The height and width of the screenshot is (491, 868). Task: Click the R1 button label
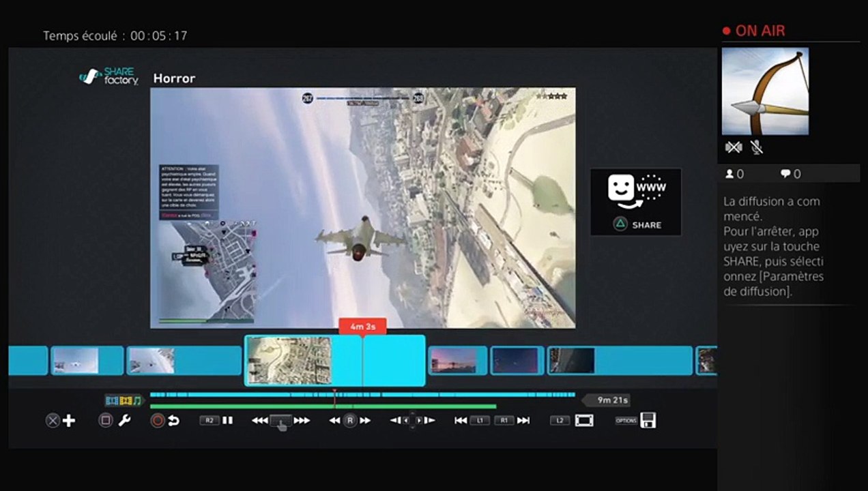(x=504, y=421)
